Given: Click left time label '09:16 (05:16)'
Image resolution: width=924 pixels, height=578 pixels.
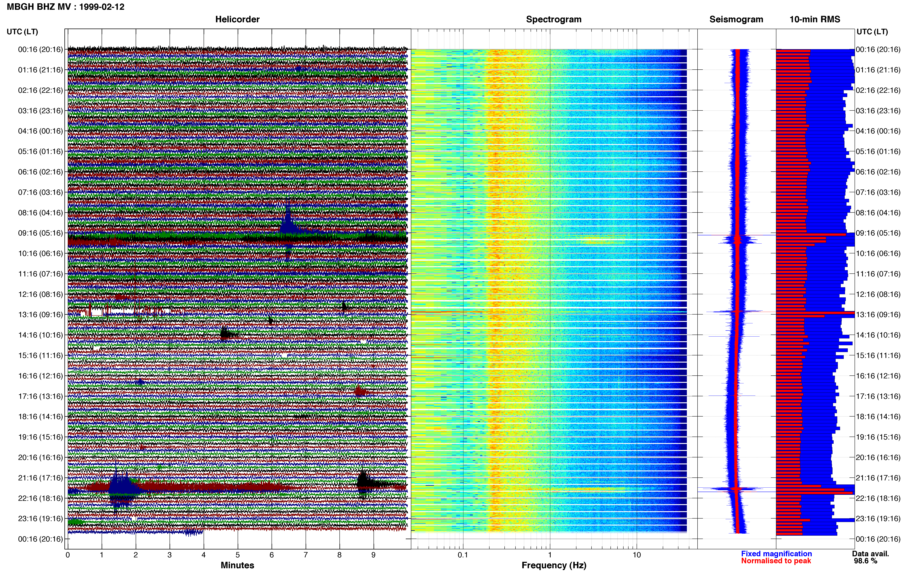Looking at the screenshot, I should coord(40,233).
